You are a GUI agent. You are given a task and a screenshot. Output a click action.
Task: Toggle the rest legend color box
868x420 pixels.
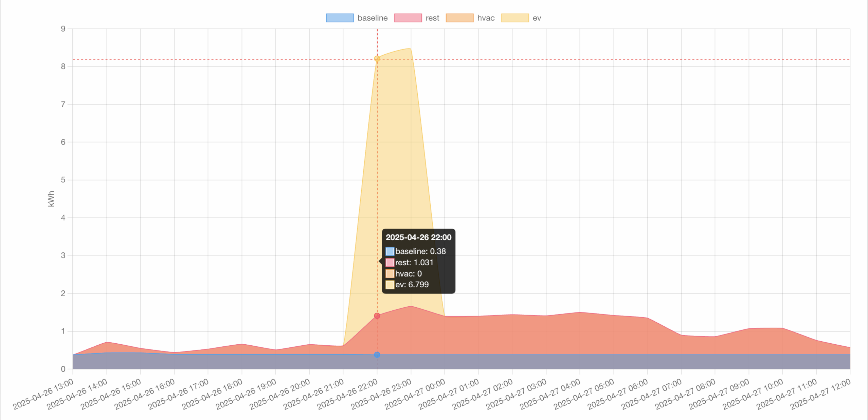[408, 18]
